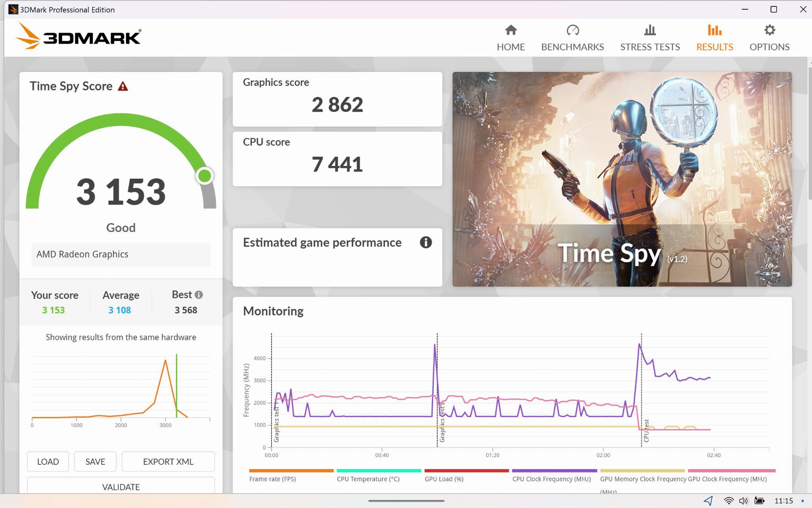Click EXPORT XML button
The image size is (812, 508).
[168, 461]
